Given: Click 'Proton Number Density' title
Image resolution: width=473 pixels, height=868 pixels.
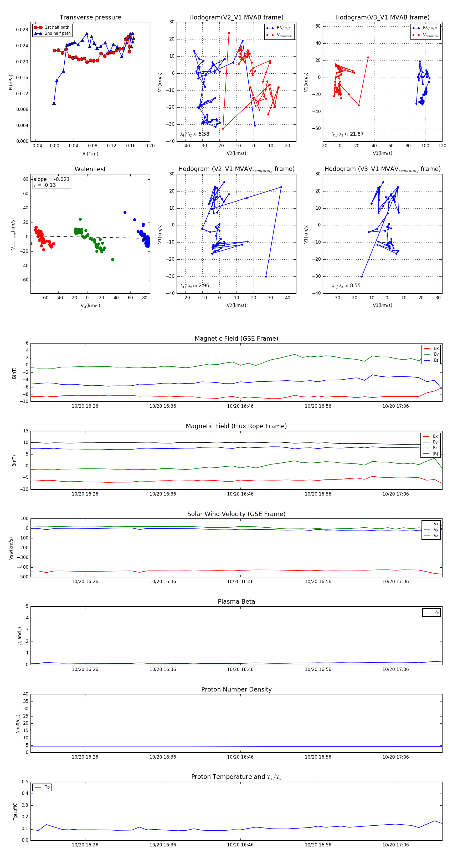Looking at the screenshot, I should [236, 689].
